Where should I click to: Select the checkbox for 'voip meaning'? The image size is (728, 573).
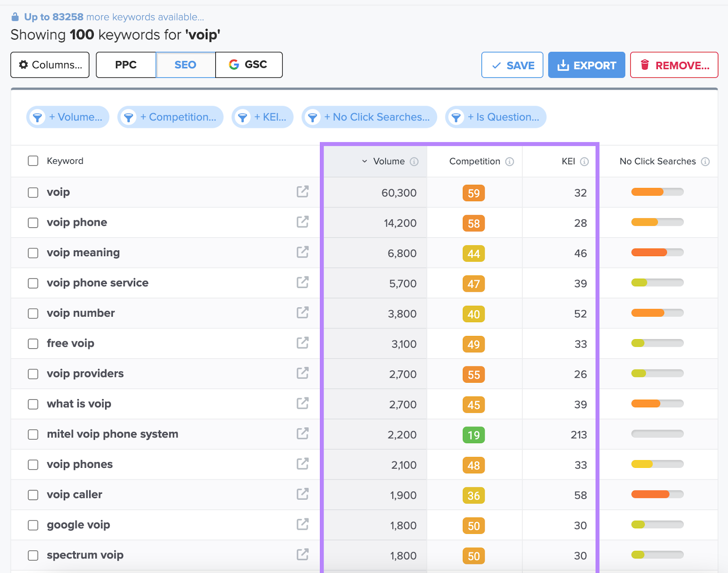[x=33, y=253]
